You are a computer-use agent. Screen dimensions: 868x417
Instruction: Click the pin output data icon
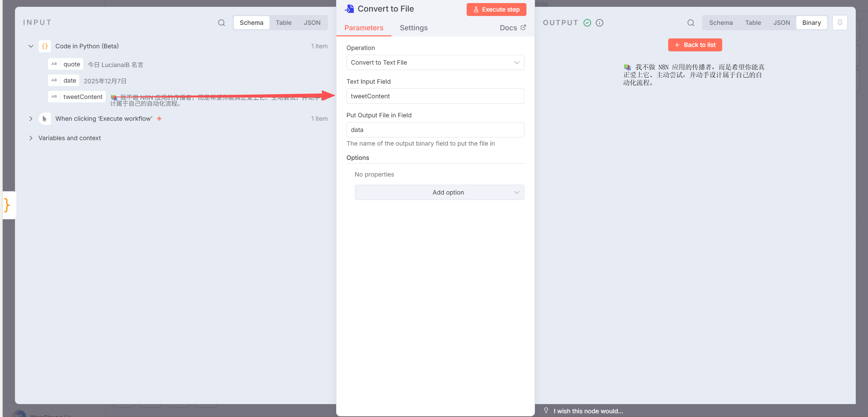[x=839, y=23]
